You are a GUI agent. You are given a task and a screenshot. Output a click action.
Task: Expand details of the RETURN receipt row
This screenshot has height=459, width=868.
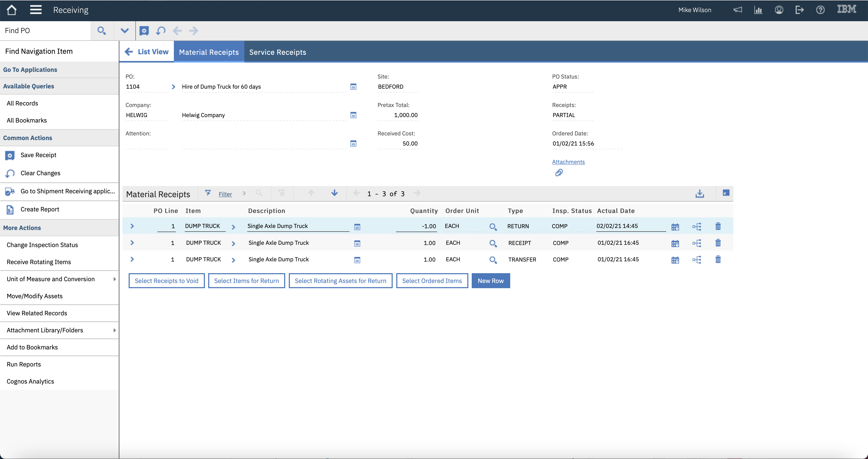click(132, 226)
